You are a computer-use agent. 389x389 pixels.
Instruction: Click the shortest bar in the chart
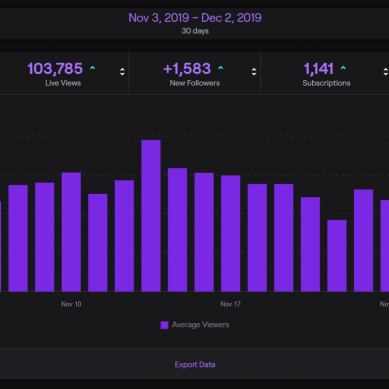pos(337,256)
